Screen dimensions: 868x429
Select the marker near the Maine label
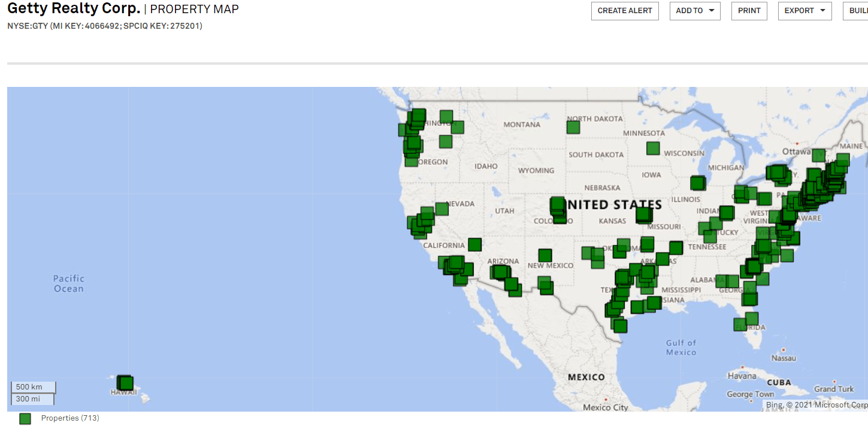[x=843, y=159]
